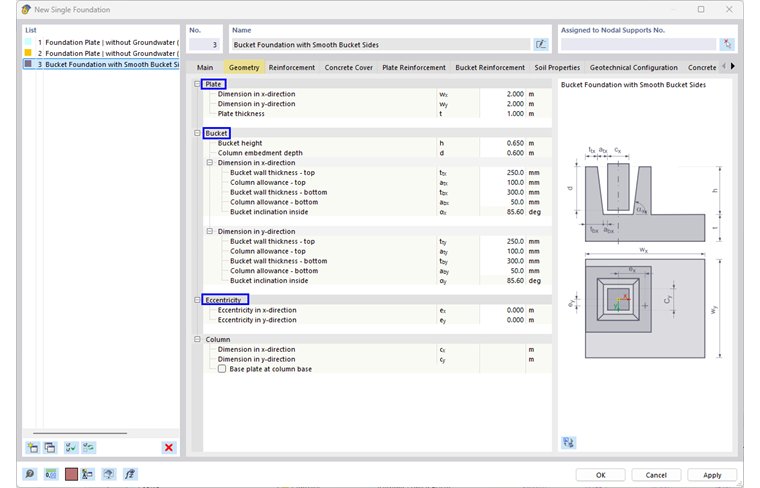
Task: Open the Reinforcement tab
Action: click(292, 67)
